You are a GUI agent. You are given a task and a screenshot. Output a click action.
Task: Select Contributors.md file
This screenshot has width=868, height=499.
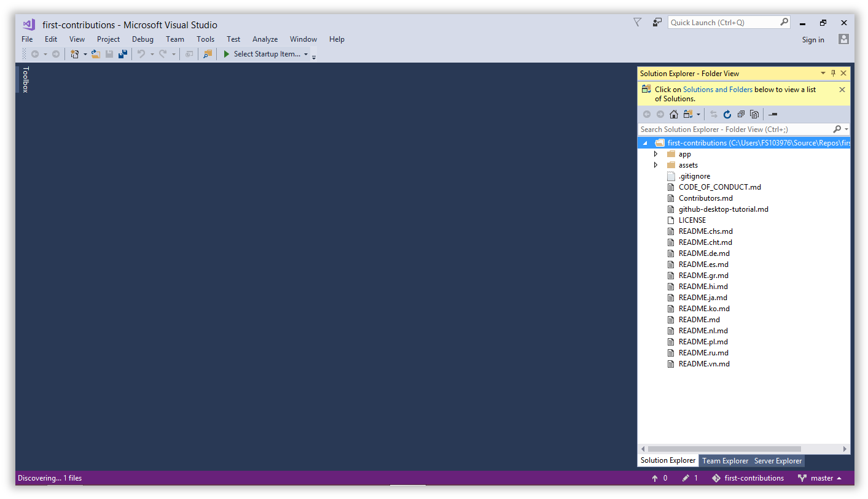click(x=705, y=198)
